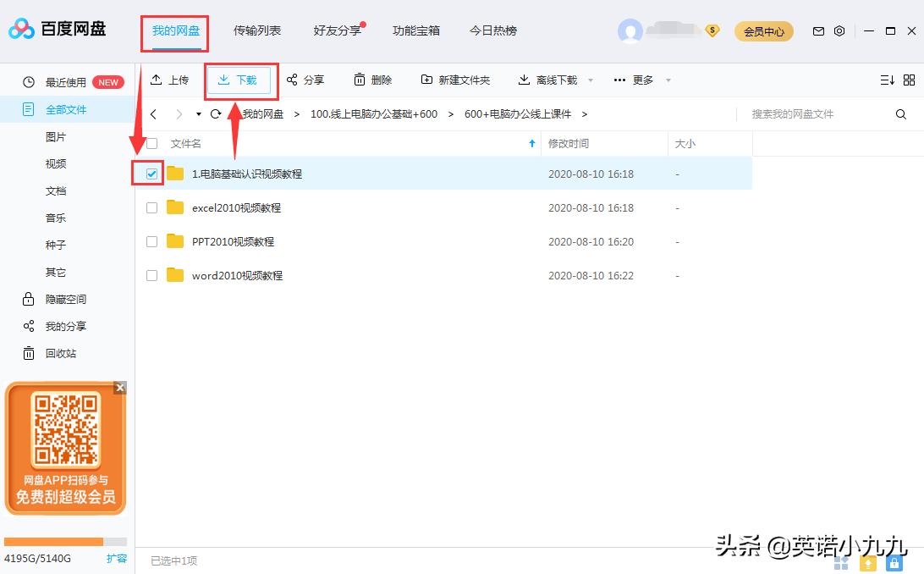
Task: Open the search magnifier in file search
Action: coord(901,113)
